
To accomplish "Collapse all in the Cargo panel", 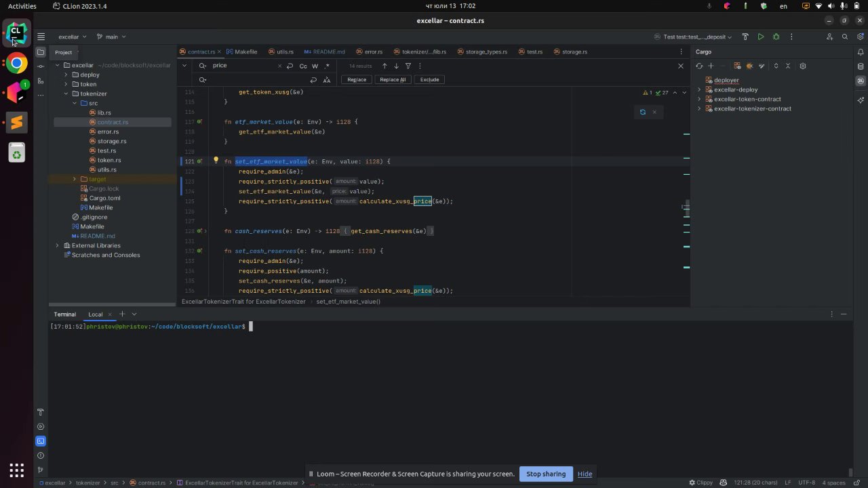I will [x=788, y=66].
